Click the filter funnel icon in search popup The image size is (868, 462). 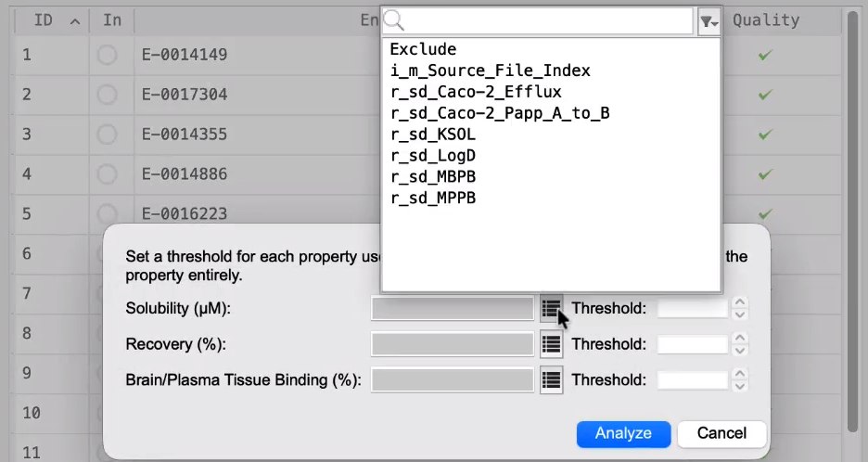708,21
